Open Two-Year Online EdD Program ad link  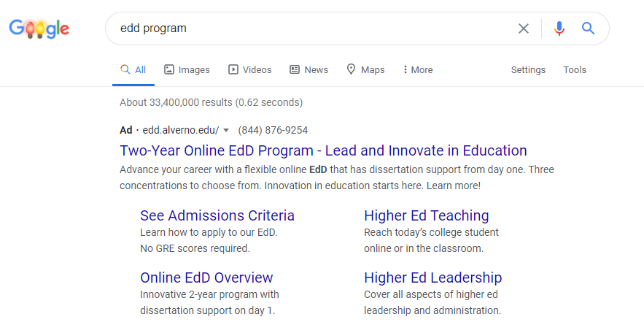(323, 151)
